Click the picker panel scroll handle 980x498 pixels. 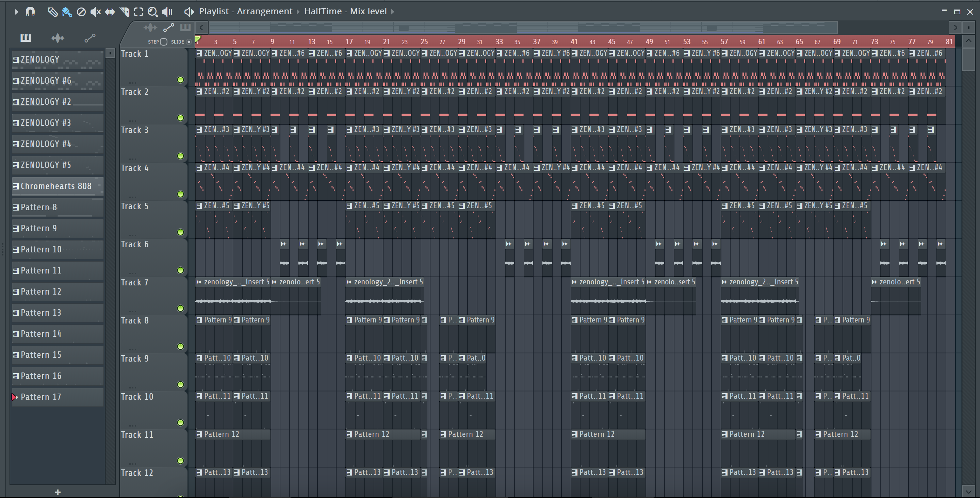pyautogui.click(x=110, y=53)
